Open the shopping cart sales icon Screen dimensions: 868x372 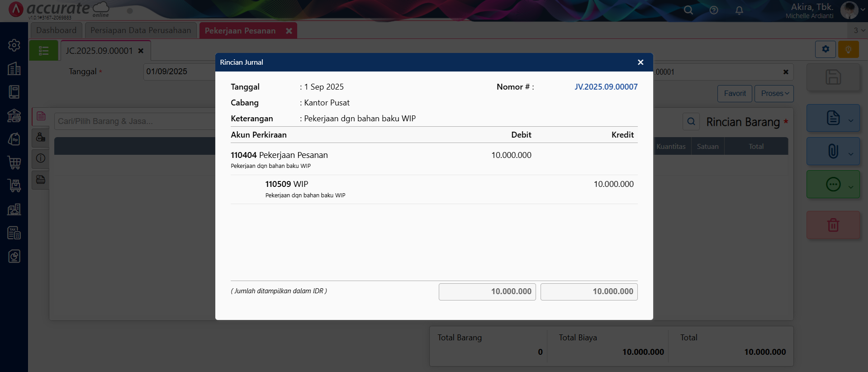tap(14, 162)
